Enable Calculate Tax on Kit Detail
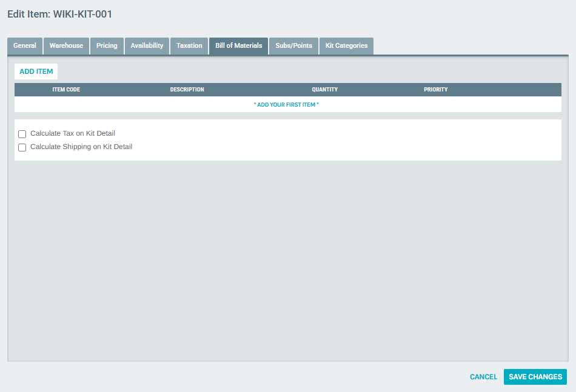576x392 pixels. tap(22, 134)
